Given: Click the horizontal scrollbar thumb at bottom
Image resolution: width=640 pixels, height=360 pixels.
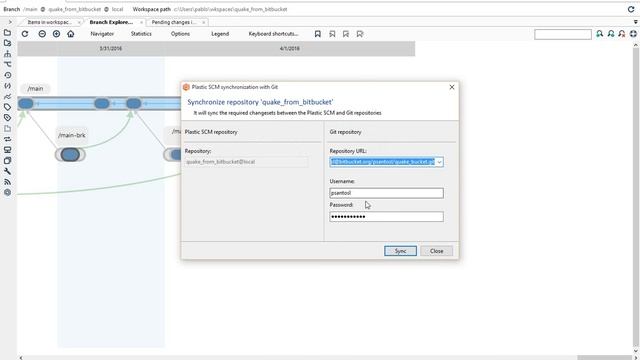Looking at the screenshot, I should coord(604,358).
